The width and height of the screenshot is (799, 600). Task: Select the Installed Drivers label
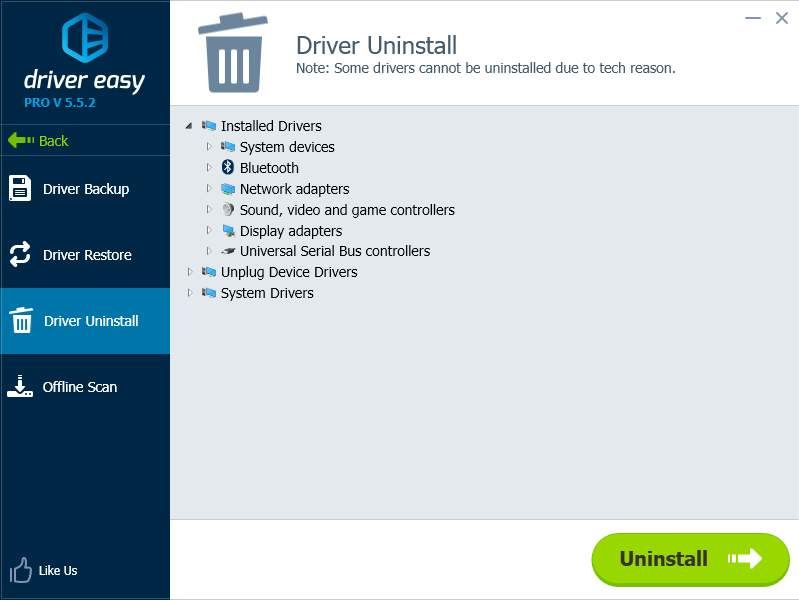click(x=271, y=126)
